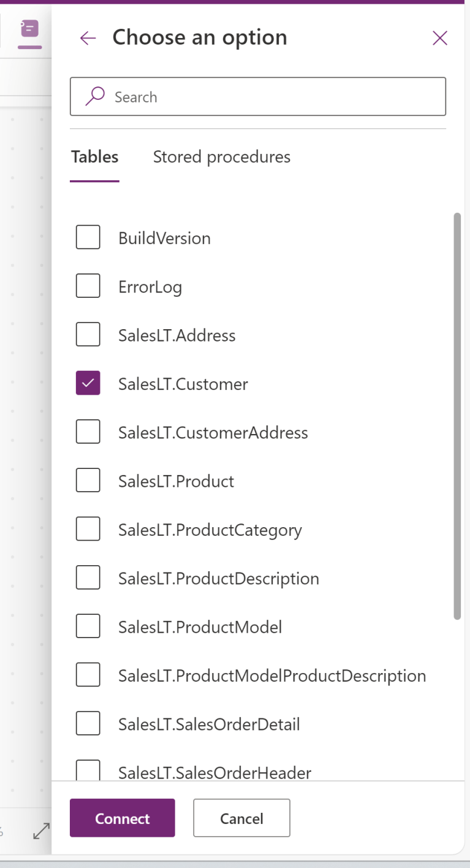Close the Choose an option panel

point(439,38)
